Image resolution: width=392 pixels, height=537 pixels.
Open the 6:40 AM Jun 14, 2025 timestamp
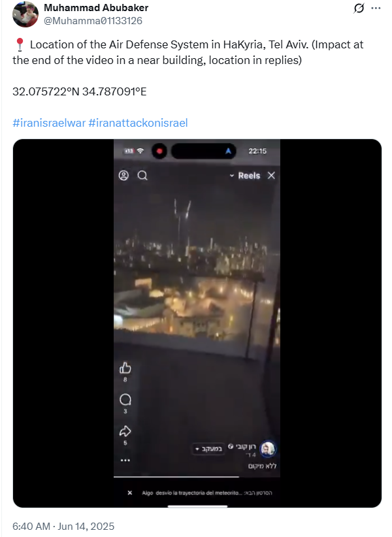coord(63,526)
